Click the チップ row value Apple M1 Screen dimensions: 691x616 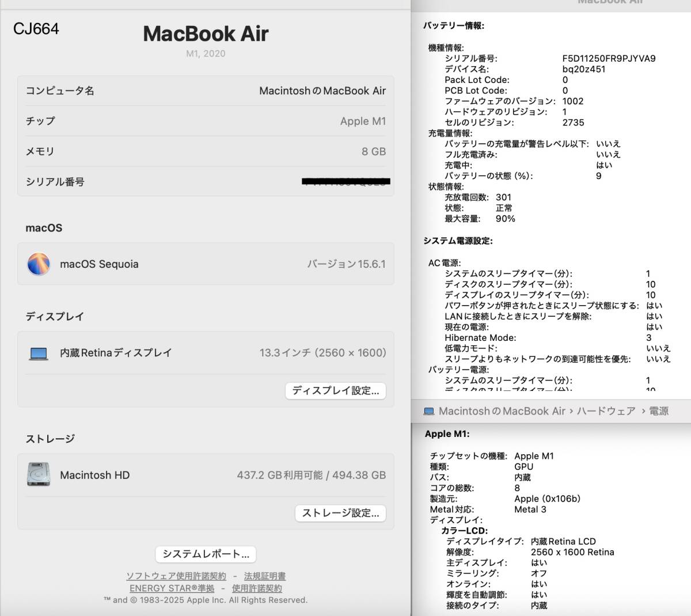(x=363, y=121)
